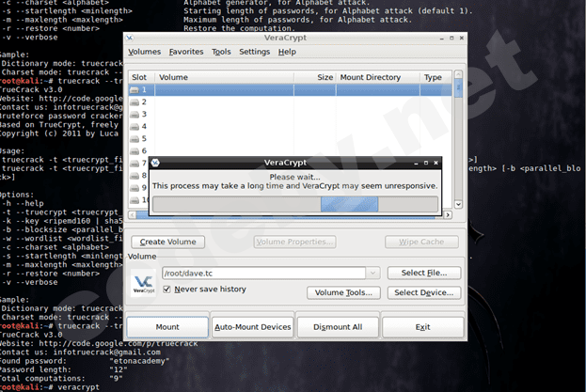Select the slot 8 drive icon
This screenshot has width=586, height=392.
tap(135, 176)
